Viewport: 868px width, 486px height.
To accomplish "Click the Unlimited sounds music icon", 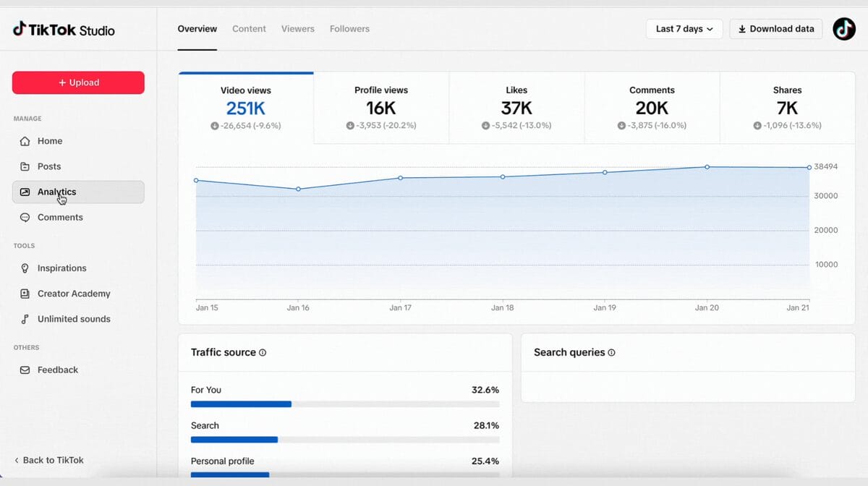I will pyautogui.click(x=24, y=318).
